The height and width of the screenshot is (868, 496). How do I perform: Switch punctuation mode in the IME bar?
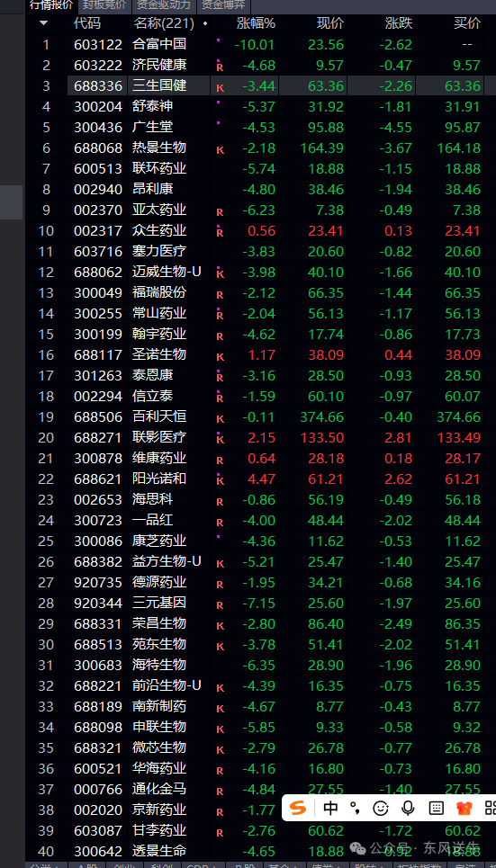pos(355,809)
